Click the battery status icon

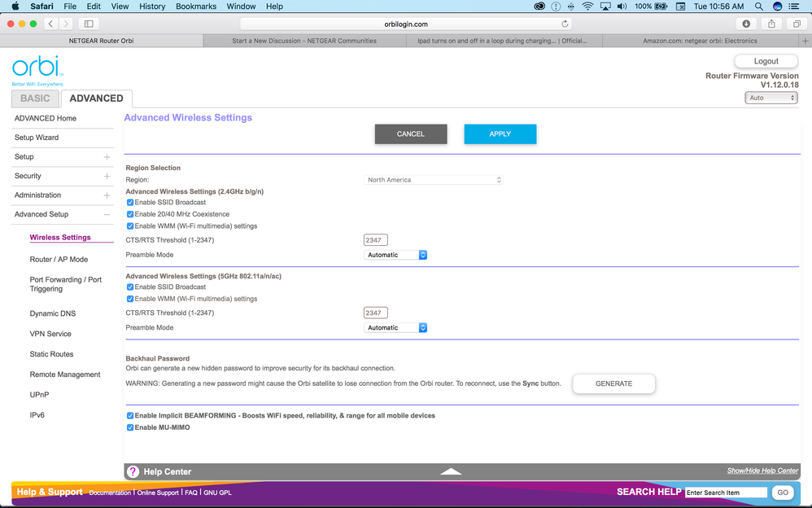(661, 7)
